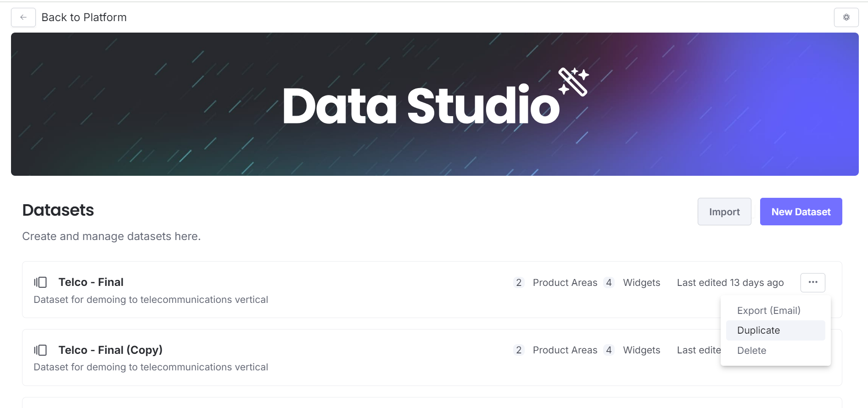Screen dimensions: 868x408
Task: Choose Duplicate from the context menu
Action: click(x=758, y=330)
